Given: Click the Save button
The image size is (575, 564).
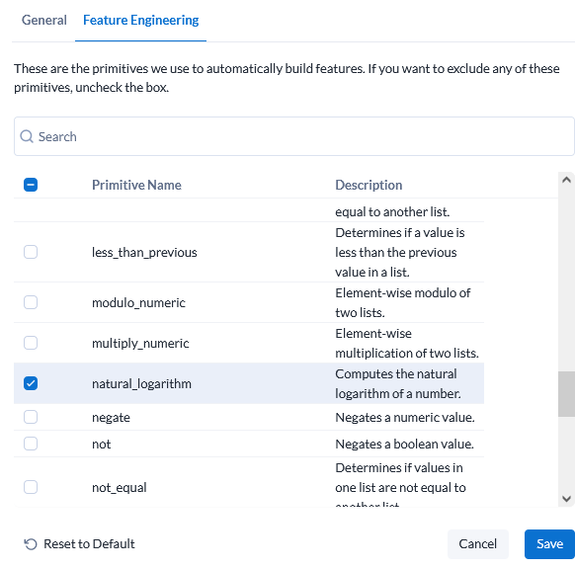Looking at the screenshot, I should [x=550, y=544].
